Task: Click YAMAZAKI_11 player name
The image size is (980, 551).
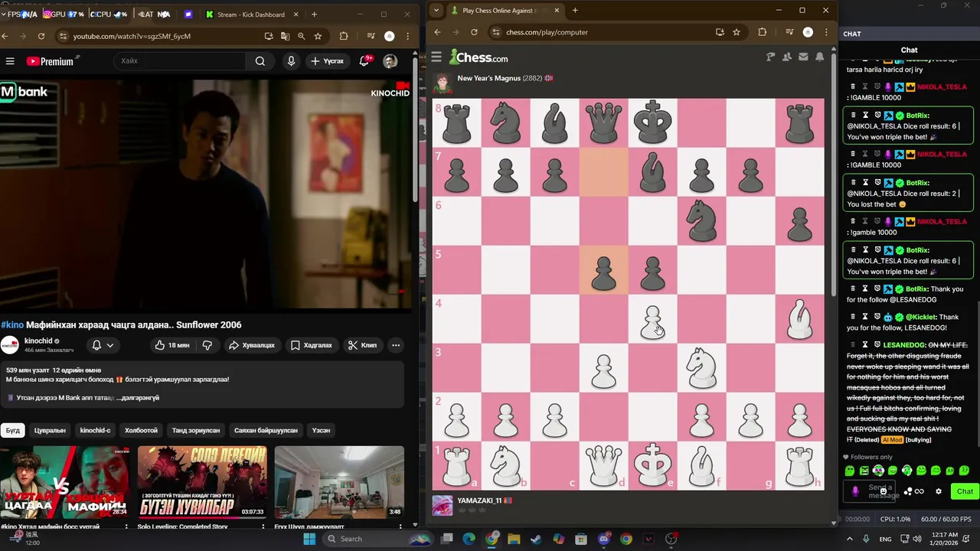Action: pyautogui.click(x=479, y=500)
